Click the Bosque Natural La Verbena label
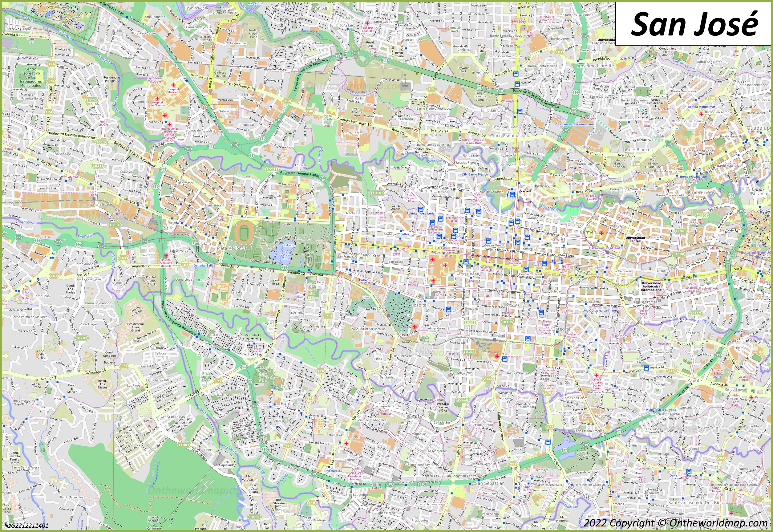The height and width of the screenshot is (532, 773). pos(153,523)
